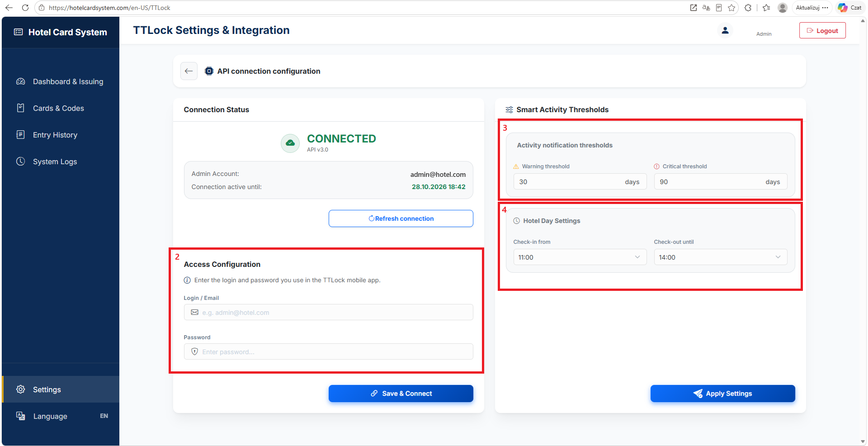
Task: Click the admin@hotel.com account text
Action: [438, 175]
